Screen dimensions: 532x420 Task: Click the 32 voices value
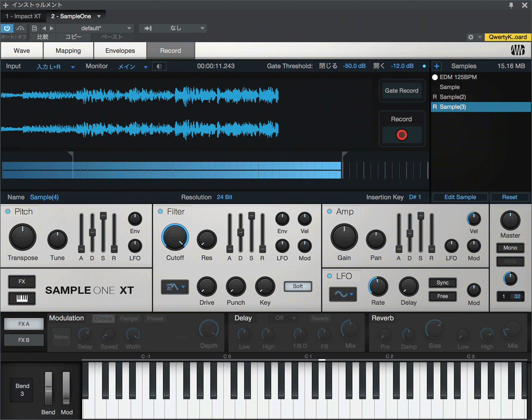pos(517,296)
